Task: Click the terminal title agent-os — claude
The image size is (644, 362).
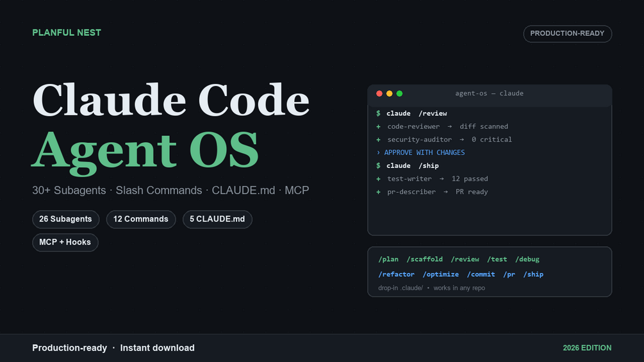Action: point(489,94)
